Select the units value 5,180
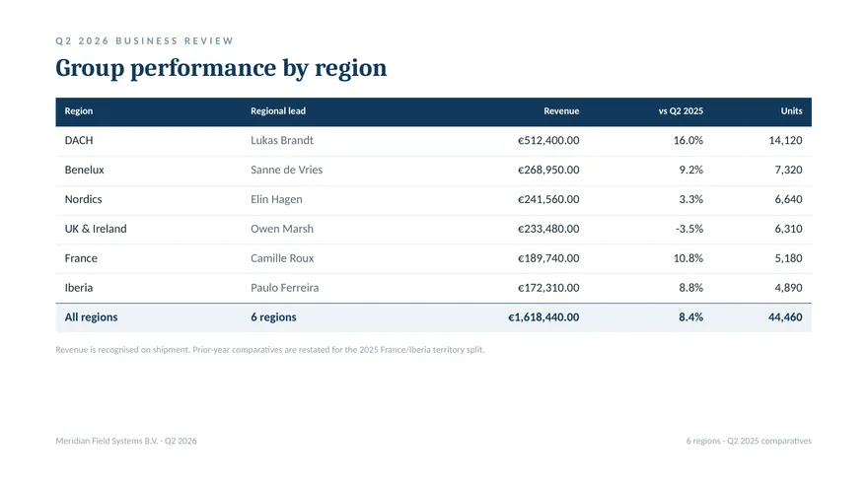 point(788,258)
